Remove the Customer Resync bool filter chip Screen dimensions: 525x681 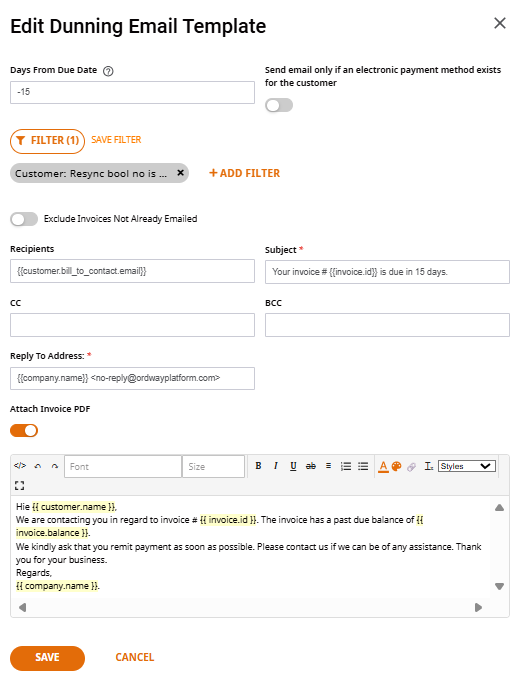181,173
